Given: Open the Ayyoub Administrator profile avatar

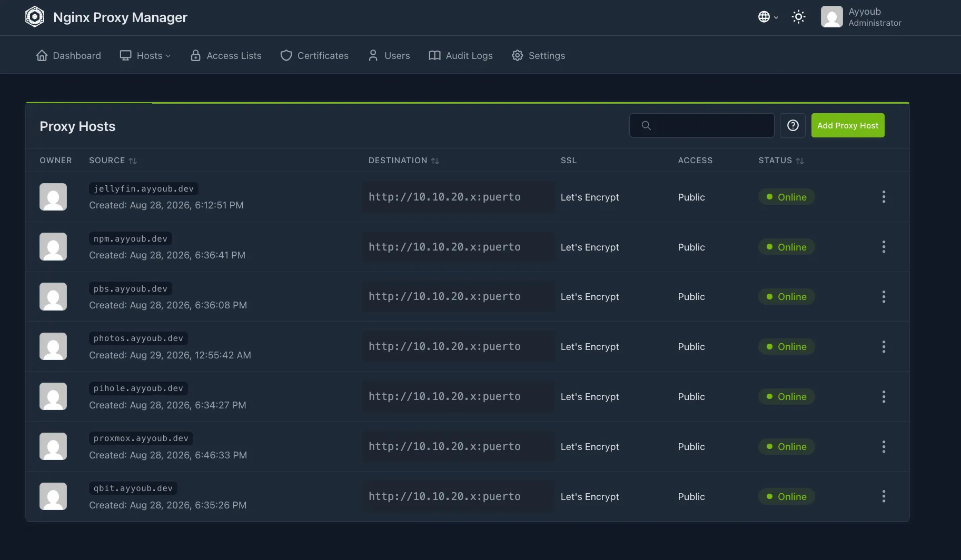Looking at the screenshot, I should pyautogui.click(x=831, y=17).
